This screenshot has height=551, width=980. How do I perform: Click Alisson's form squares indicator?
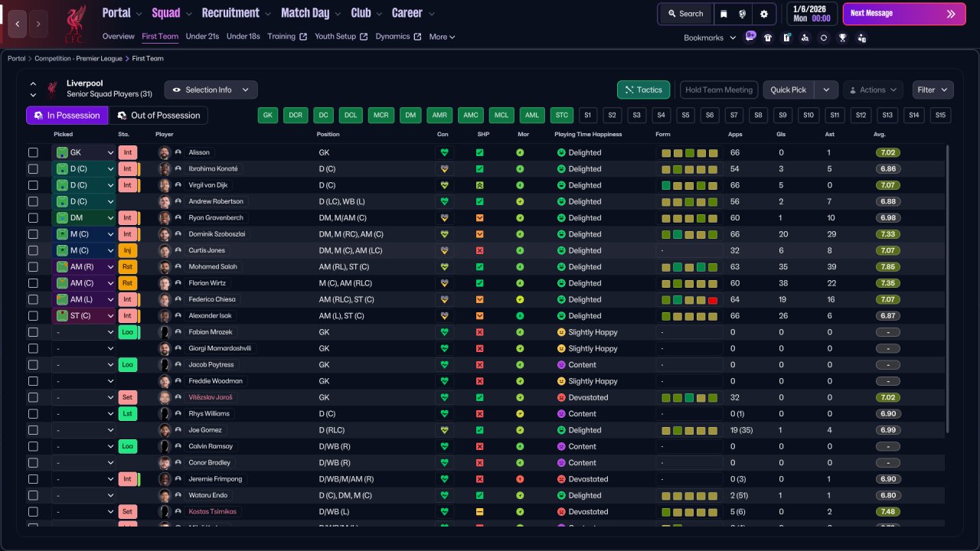click(690, 152)
